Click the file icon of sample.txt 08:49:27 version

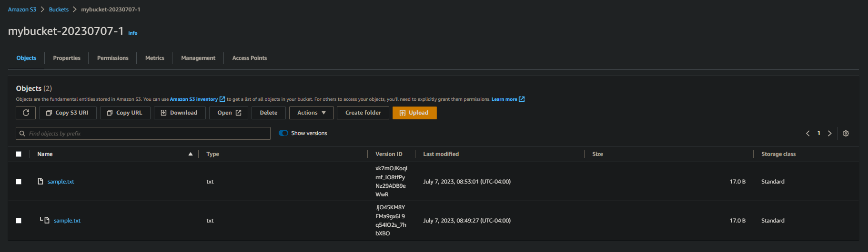47,220
